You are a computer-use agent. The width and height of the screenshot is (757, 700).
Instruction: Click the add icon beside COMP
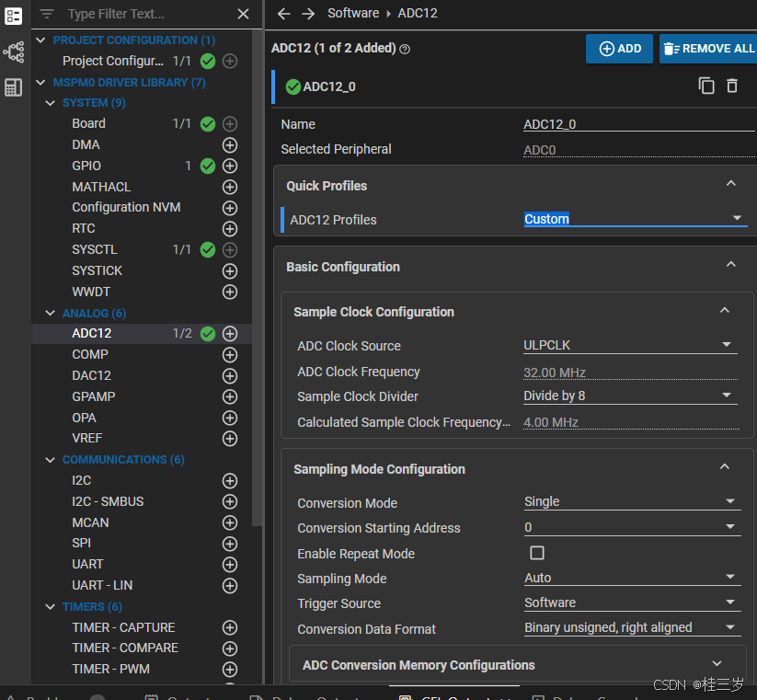[x=230, y=355]
